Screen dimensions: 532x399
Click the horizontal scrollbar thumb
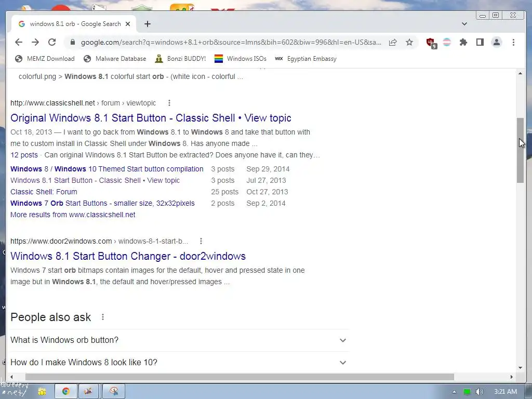[x=240, y=377]
